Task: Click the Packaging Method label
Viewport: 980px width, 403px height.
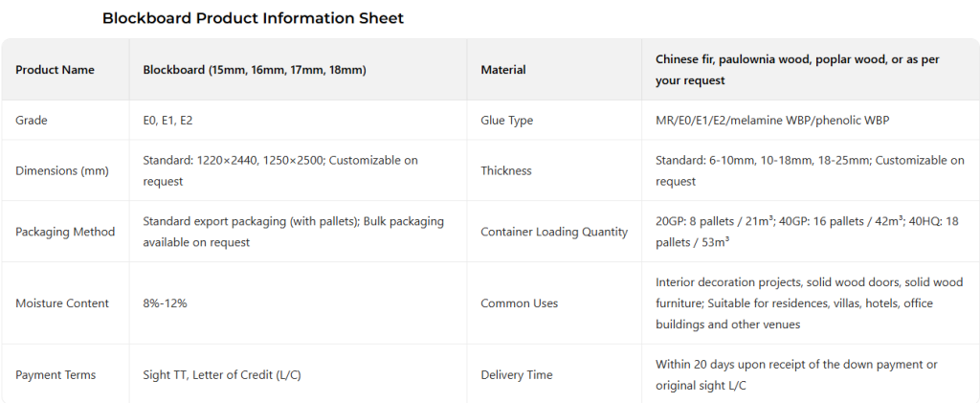Action: tap(65, 232)
